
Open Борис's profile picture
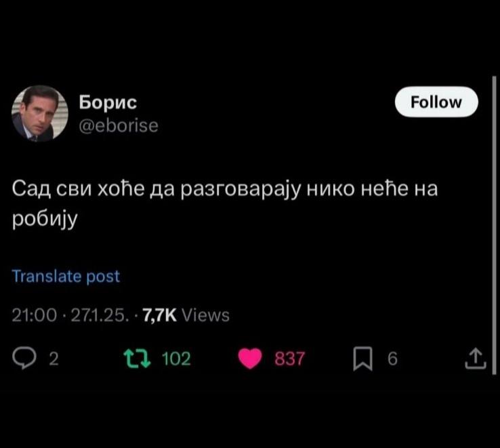coord(39,113)
